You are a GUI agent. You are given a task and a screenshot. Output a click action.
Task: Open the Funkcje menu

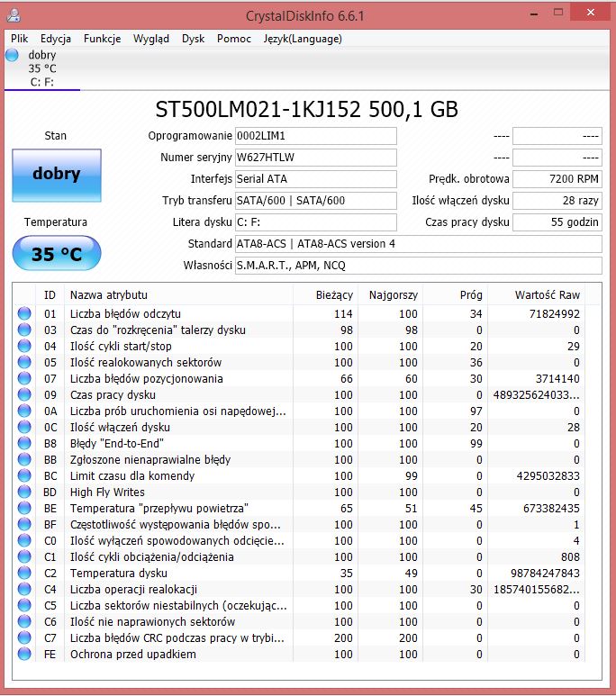(102, 39)
